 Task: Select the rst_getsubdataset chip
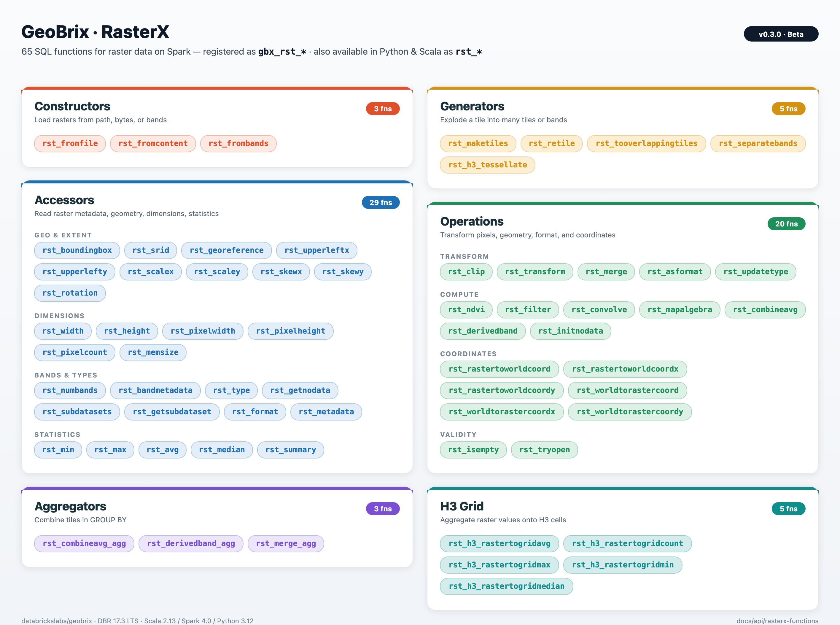click(172, 412)
